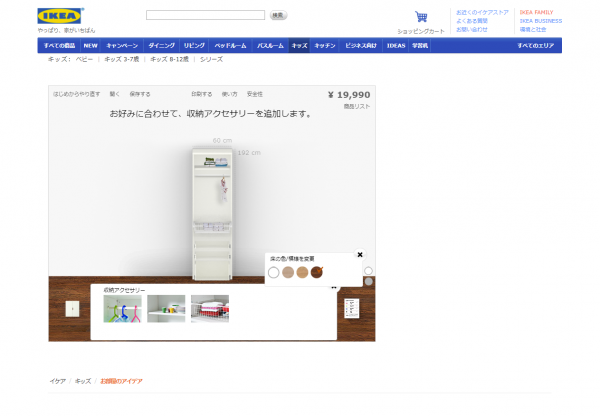Open キャンペーン menu item

122,46
